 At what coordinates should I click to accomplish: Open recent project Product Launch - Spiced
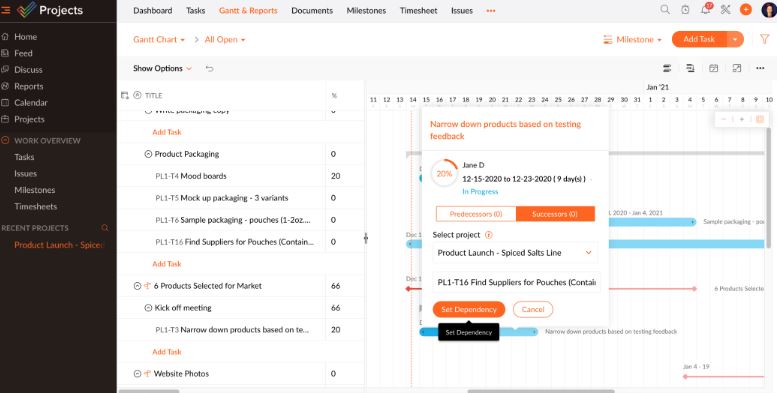[58, 245]
